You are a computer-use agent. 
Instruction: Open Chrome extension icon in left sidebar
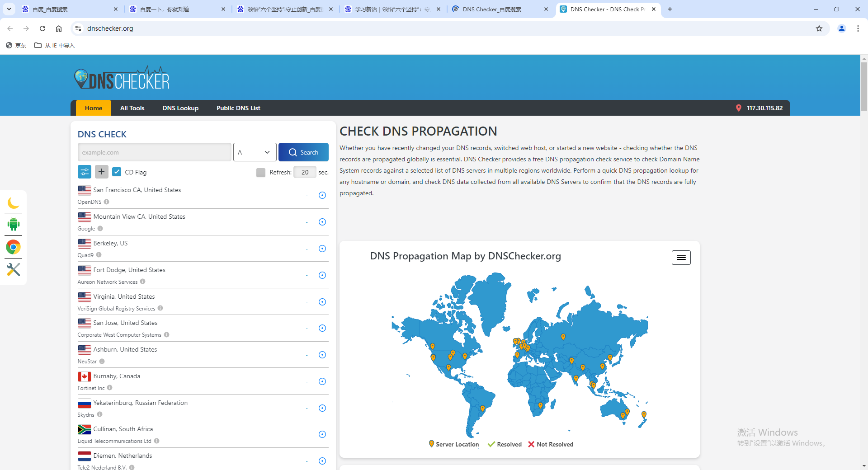click(x=14, y=247)
